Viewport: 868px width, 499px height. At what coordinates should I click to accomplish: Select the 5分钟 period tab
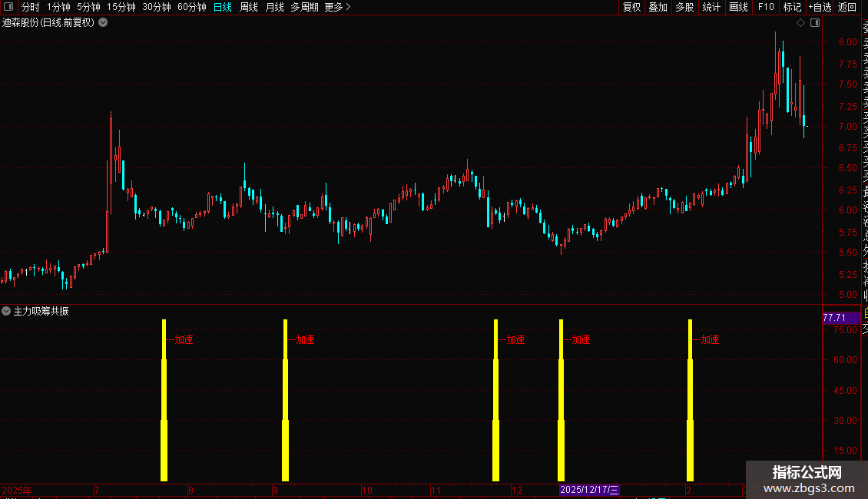[x=88, y=7]
